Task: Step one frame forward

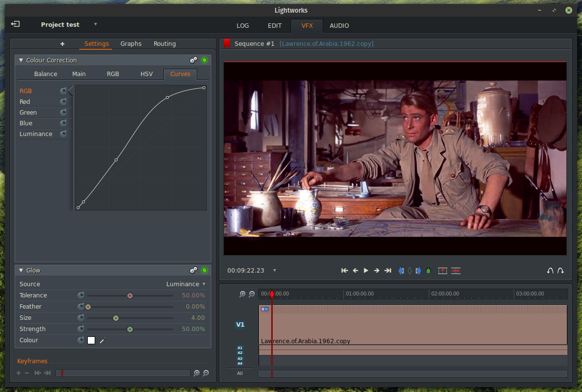Action: pyautogui.click(x=377, y=271)
